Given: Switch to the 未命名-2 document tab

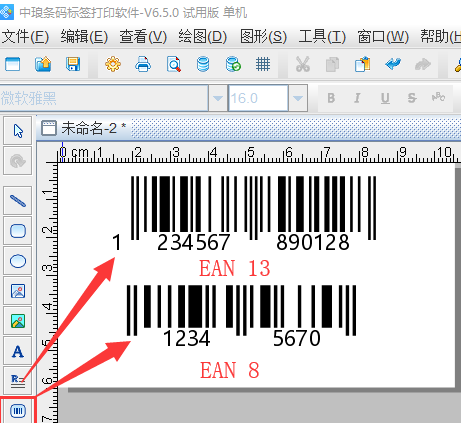Looking at the screenshot, I should 83,128.
